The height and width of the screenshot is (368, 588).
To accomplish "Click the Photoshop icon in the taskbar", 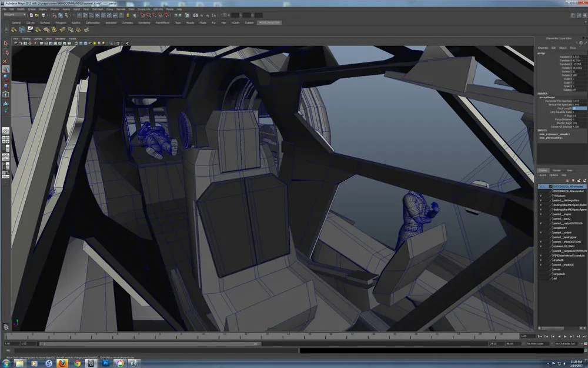I will point(106,363).
